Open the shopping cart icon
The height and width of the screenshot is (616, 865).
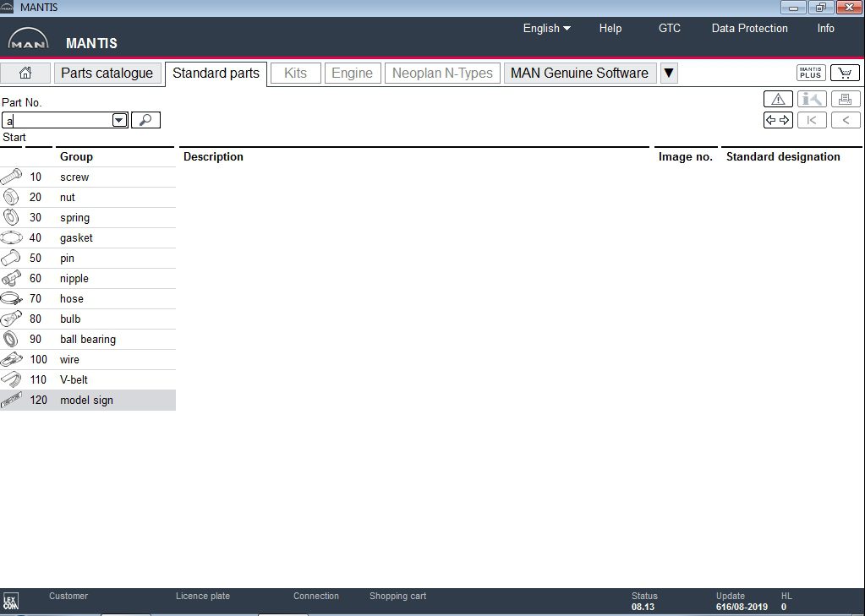[845, 73]
